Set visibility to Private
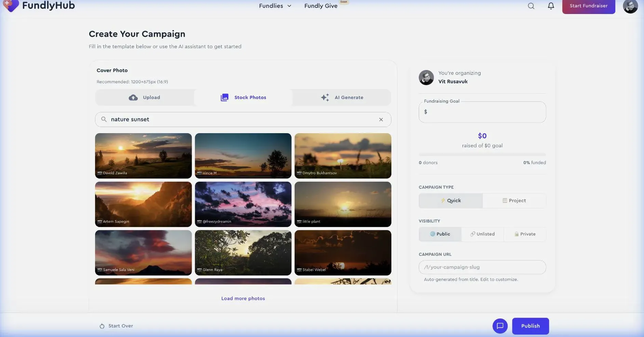 pyautogui.click(x=525, y=234)
